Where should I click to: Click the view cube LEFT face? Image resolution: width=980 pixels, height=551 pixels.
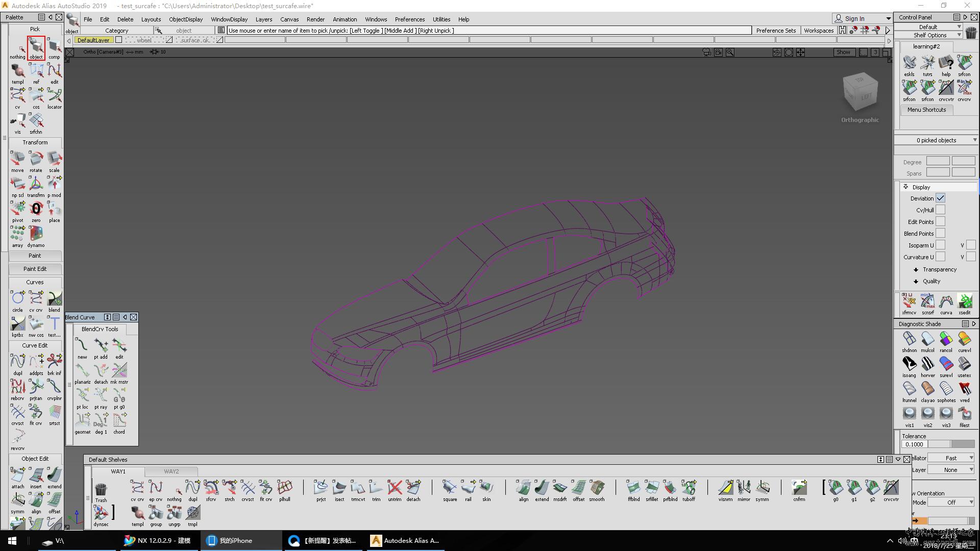(866, 96)
